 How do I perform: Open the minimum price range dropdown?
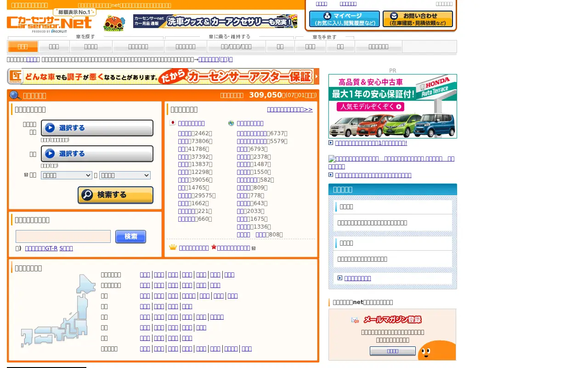pyautogui.click(x=67, y=175)
